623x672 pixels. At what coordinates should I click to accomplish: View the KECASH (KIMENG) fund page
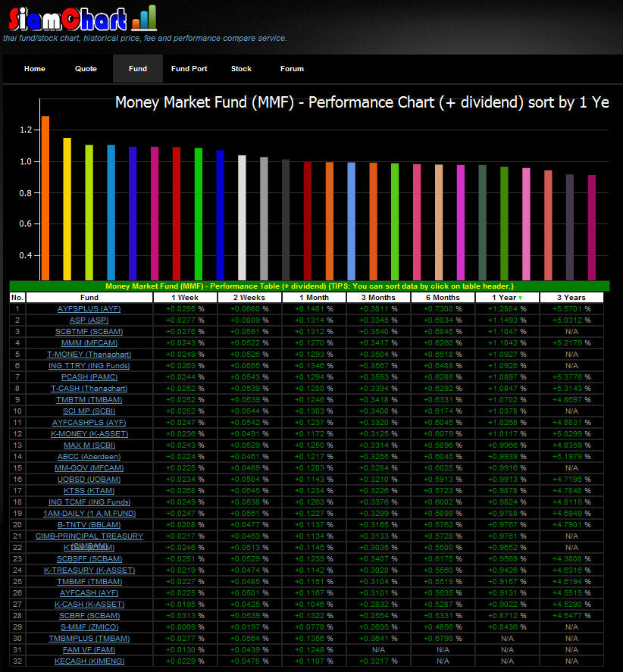pyautogui.click(x=89, y=661)
